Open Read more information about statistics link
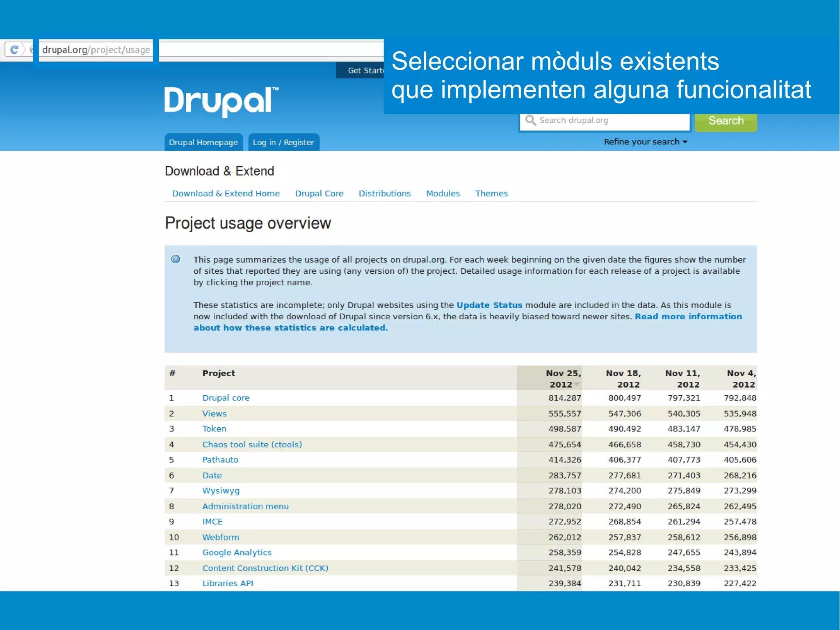The width and height of the screenshot is (840, 630). click(x=468, y=322)
